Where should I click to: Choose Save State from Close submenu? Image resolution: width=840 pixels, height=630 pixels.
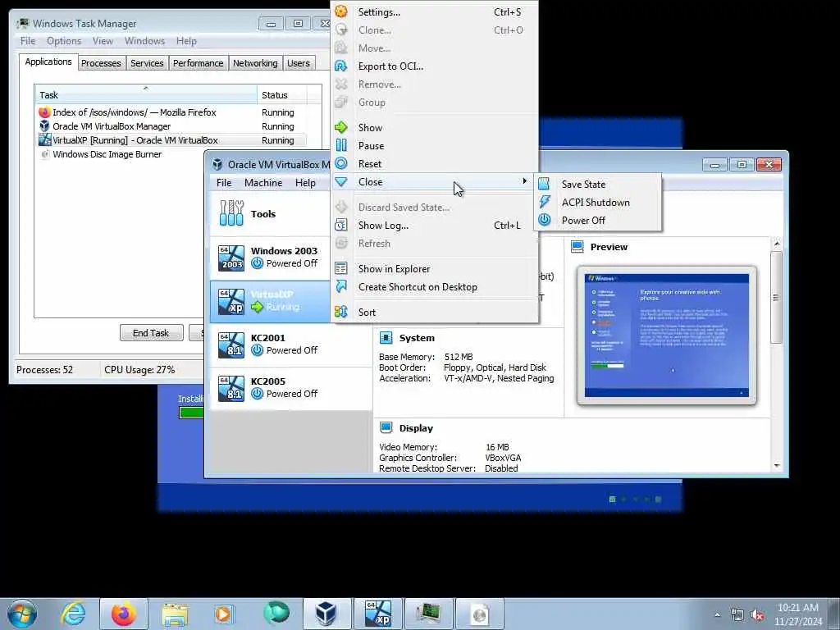598,184
